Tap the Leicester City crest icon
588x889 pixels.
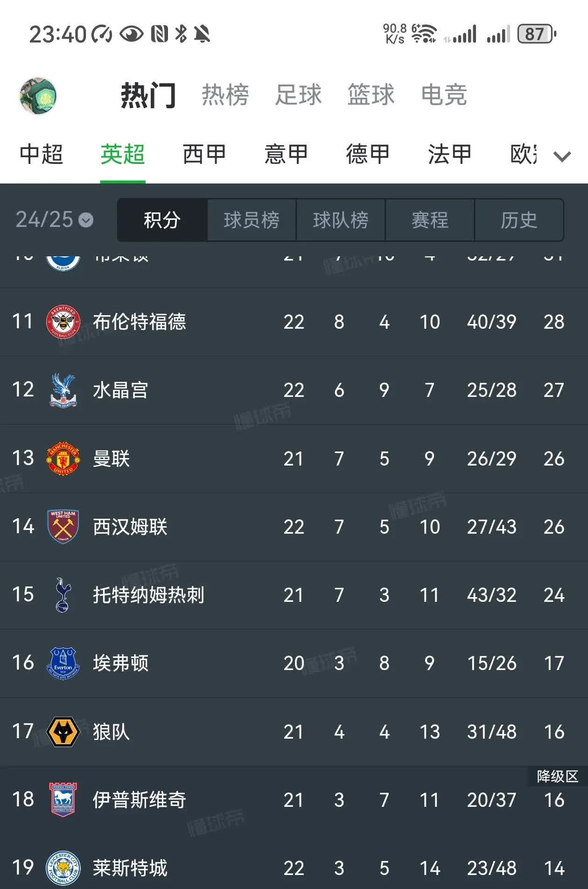(63, 868)
